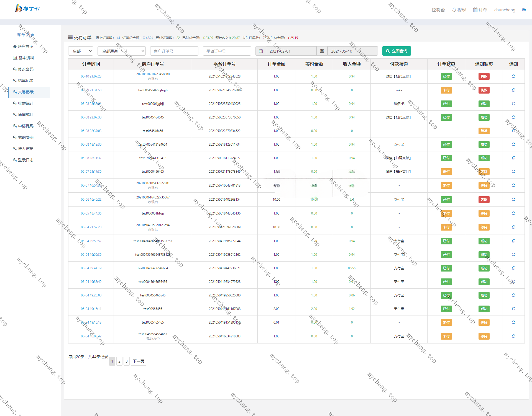Open the 全部 status dropdown
This screenshot has height=416, width=532.
click(80, 51)
